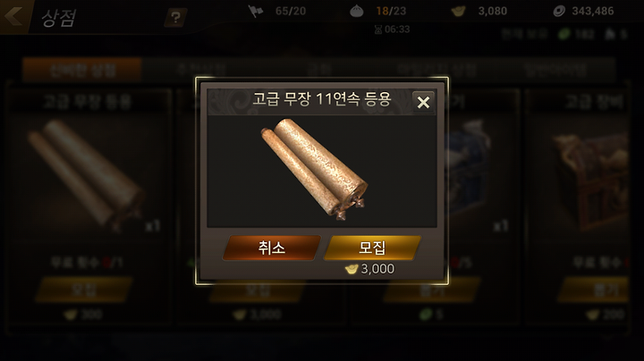The image size is (644, 361).
Task: Tap the silver coin icon beside 343,486
Action: [559, 11]
